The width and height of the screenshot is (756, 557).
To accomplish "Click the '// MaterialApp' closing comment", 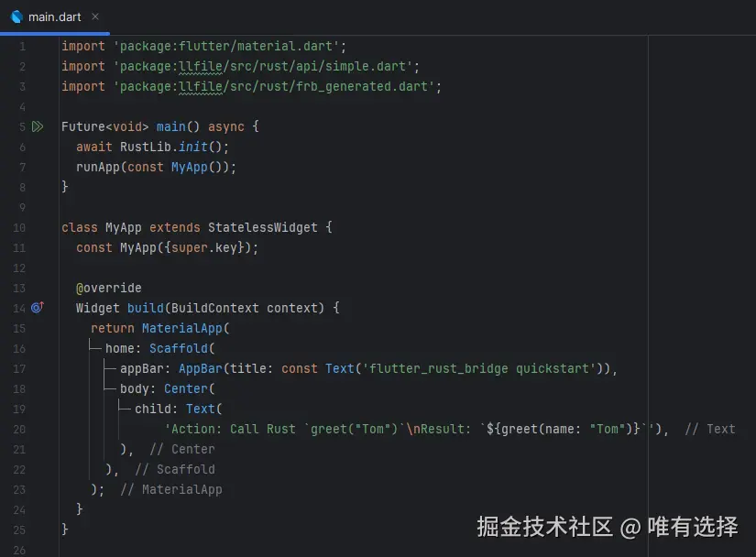I will coord(171,489).
